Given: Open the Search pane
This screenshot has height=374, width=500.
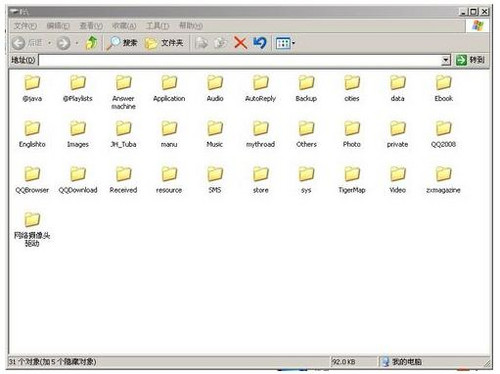Looking at the screenshot, I should pyautogui.click(x=122, y=43).
